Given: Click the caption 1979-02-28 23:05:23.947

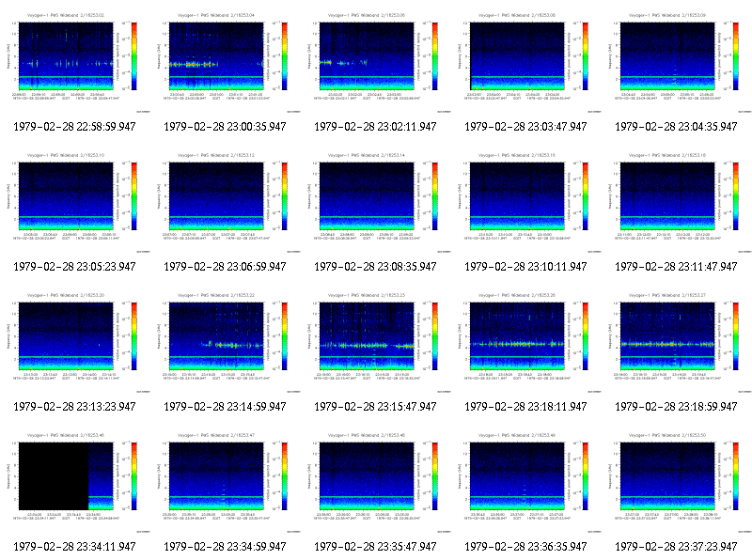Looking at the screenshot, I should 74,267.
